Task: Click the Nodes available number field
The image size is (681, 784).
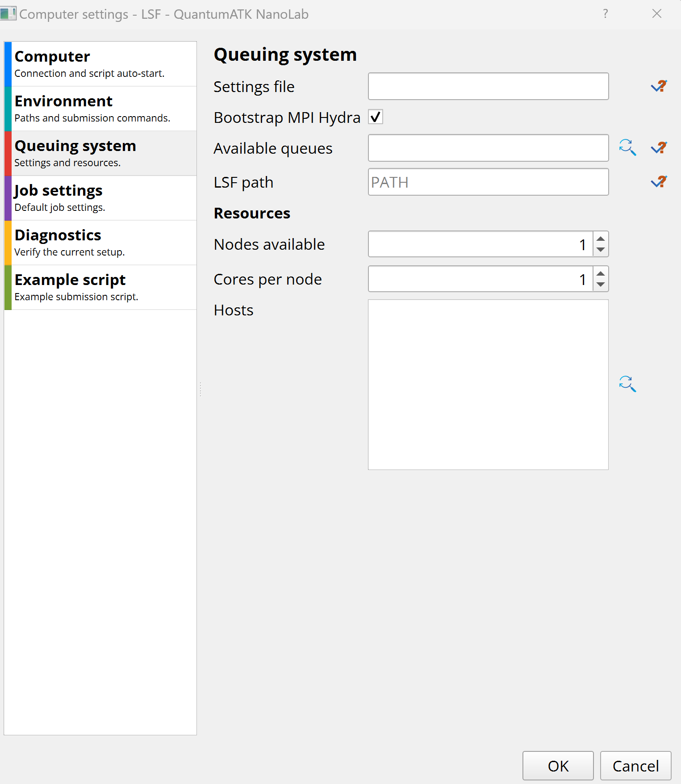Action: click(x=480, y=244)
